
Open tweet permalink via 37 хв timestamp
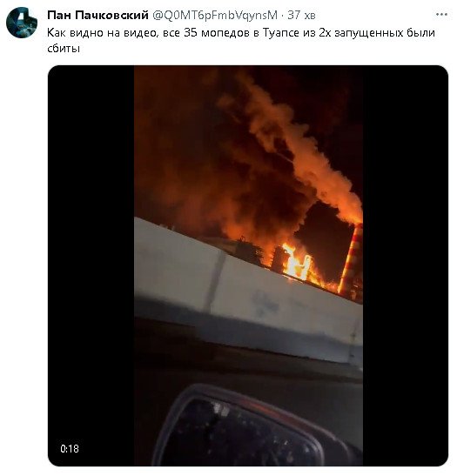[x=301, y=15]
